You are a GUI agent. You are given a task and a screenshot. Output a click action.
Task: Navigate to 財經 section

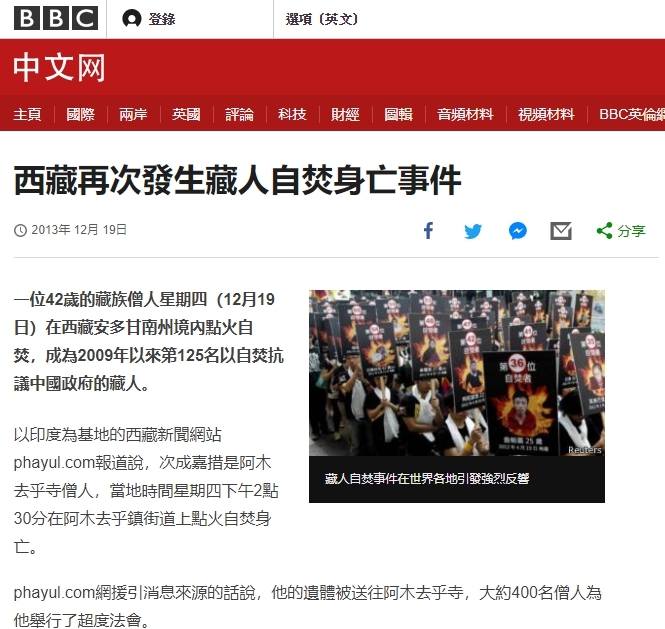pos(345,115)
